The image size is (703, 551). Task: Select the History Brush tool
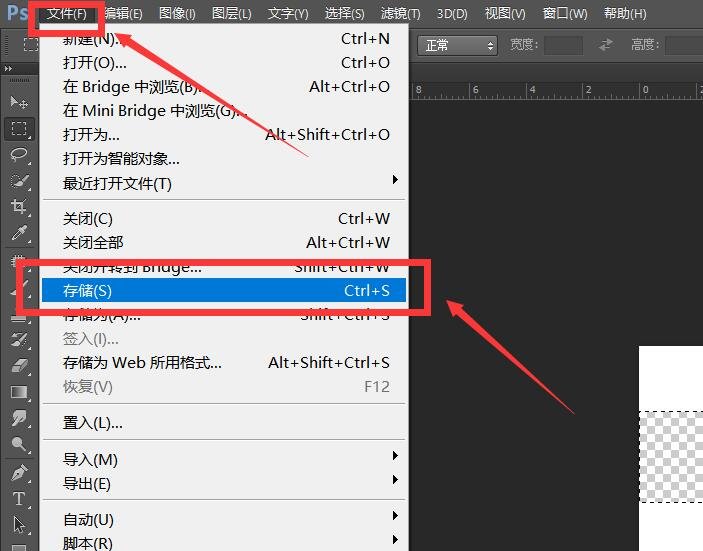(19, 339)
